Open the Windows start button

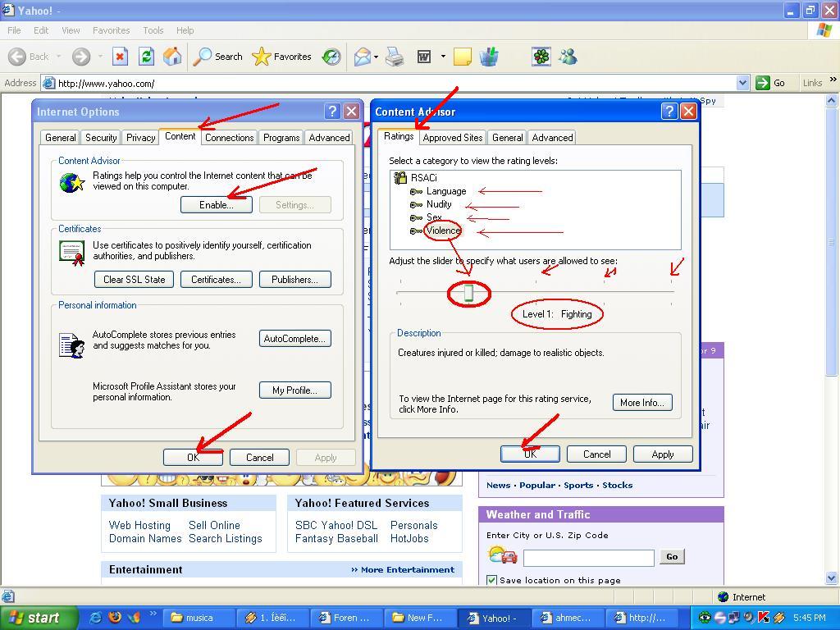pos(39,618)
